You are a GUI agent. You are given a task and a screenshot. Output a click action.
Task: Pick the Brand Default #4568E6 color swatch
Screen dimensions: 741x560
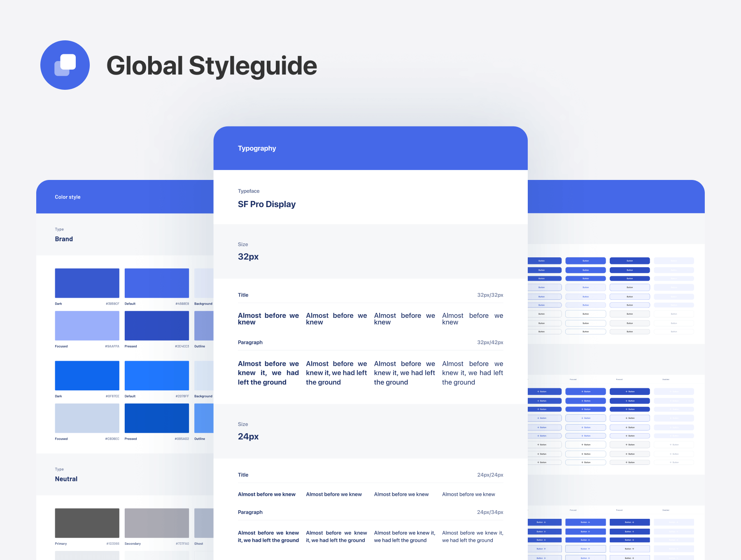(156, 283)
